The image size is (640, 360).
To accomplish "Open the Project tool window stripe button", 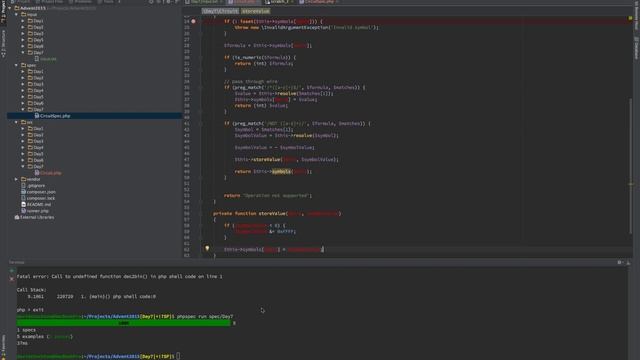I will 3,11.
